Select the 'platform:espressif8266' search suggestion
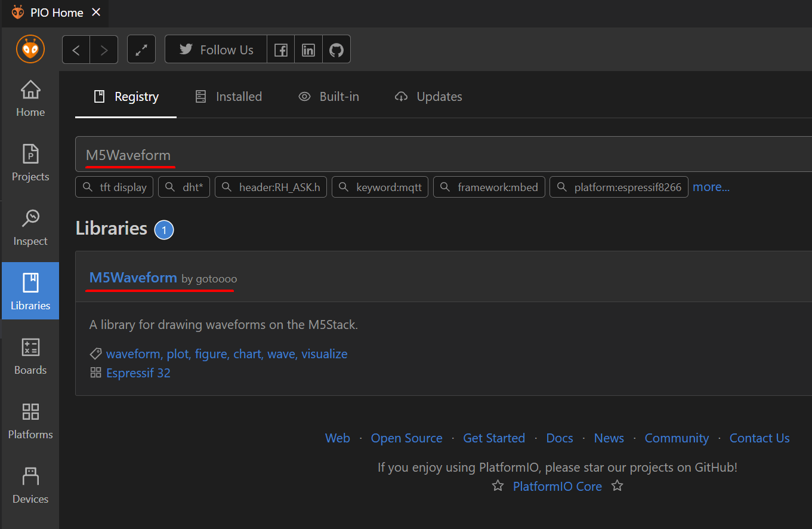The width and height of the screenshot is (812, 529). click(x=619, y=187)
